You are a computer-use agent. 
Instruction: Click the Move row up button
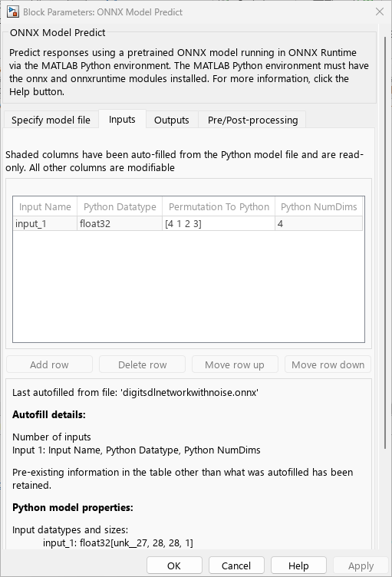tap(235, 364)
